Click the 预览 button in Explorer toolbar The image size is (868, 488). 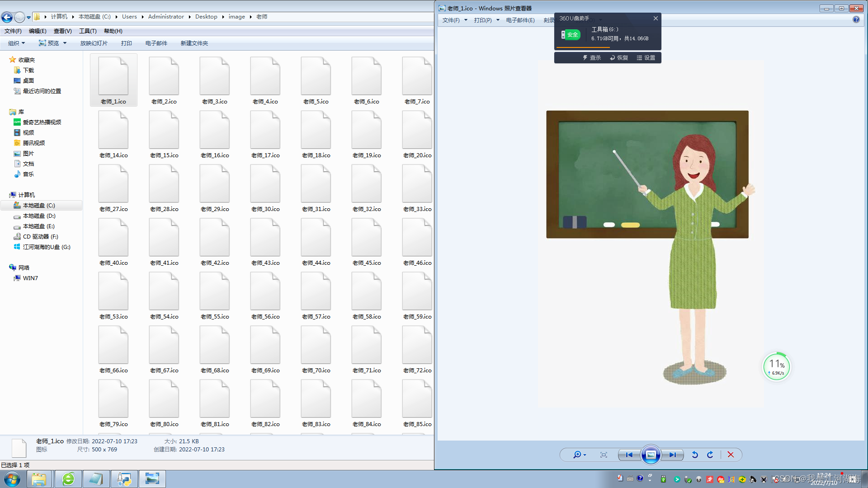49,43
